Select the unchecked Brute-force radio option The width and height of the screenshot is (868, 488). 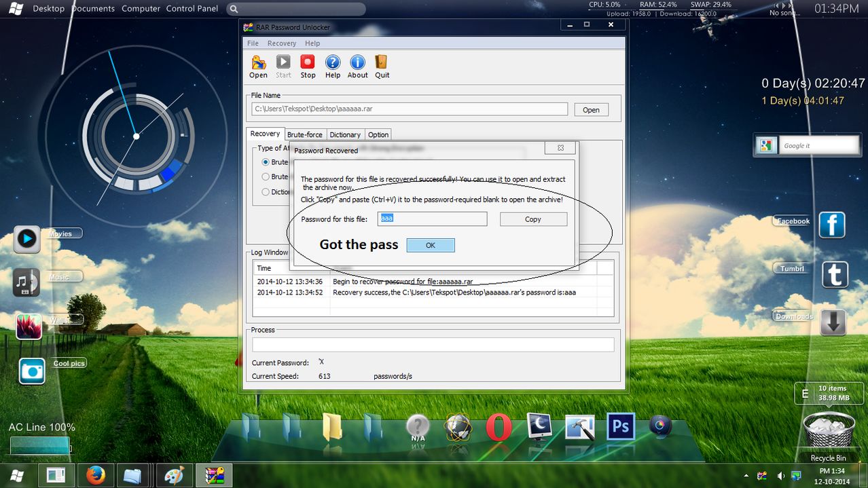tap(266, 176)
